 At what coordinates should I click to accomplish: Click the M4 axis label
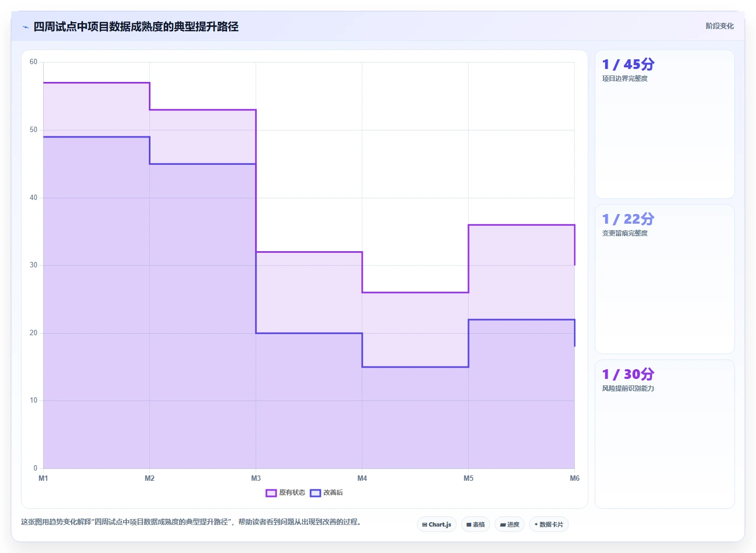tap(362, 478)
